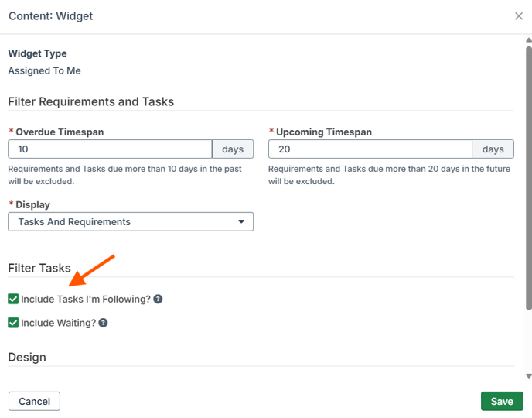Click days unit beside Overdue Timespan

(233, 149)
